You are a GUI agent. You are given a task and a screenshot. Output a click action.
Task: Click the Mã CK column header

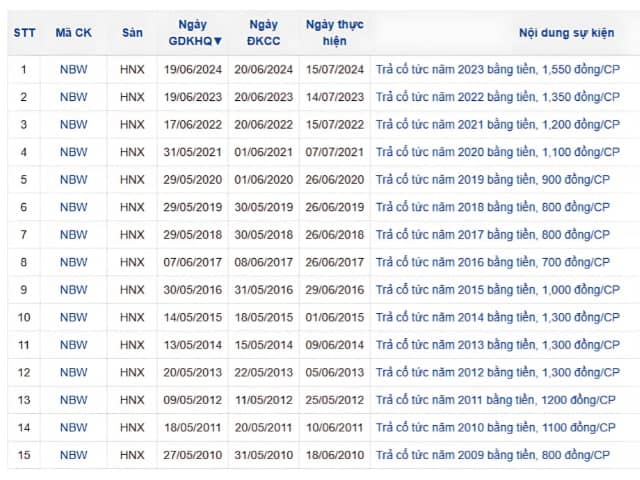point(73,33)
